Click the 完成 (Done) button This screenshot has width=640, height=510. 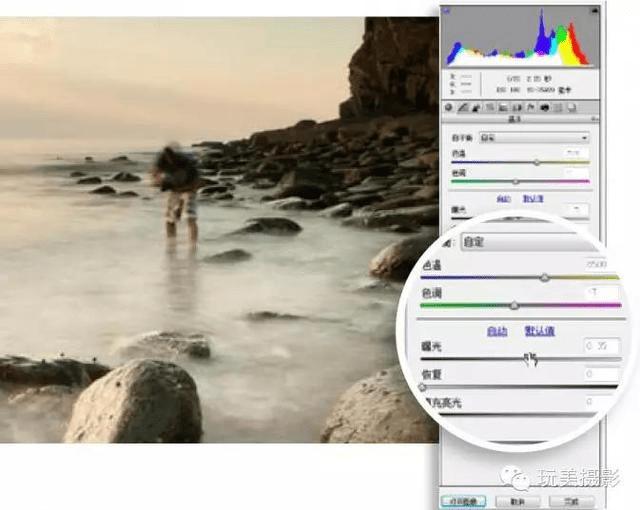571,501
